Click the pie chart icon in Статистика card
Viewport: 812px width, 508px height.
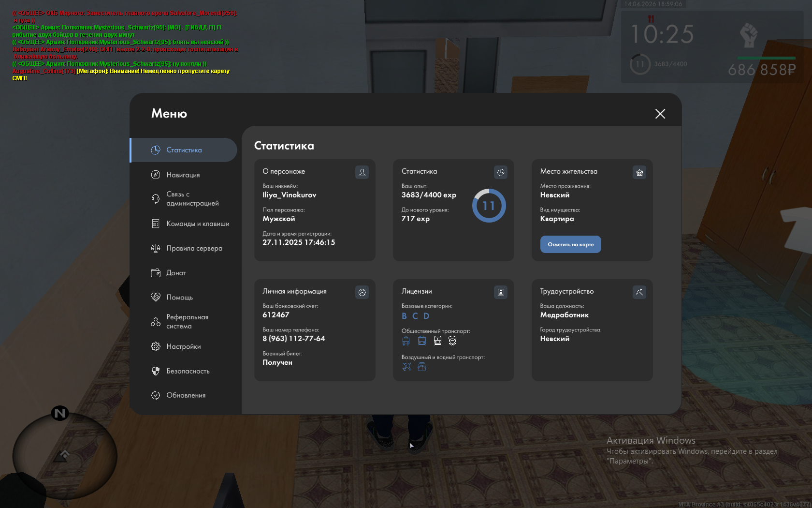tap(500, 172)
